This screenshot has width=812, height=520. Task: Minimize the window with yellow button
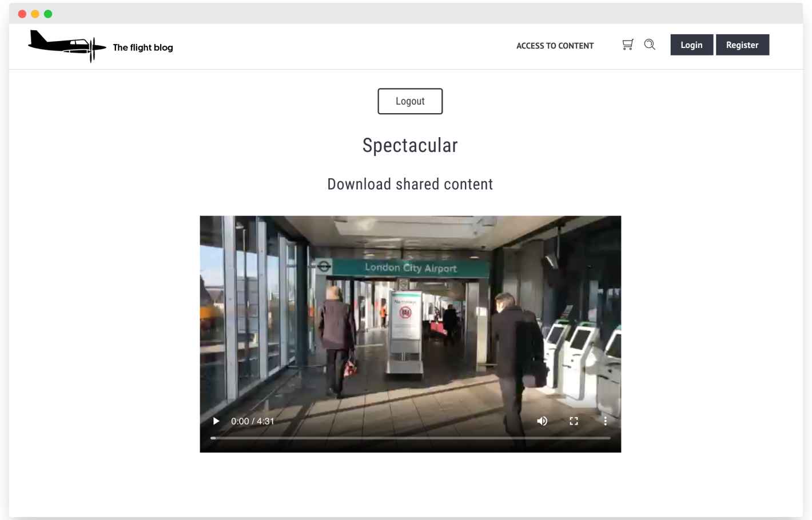pos(35,14)
